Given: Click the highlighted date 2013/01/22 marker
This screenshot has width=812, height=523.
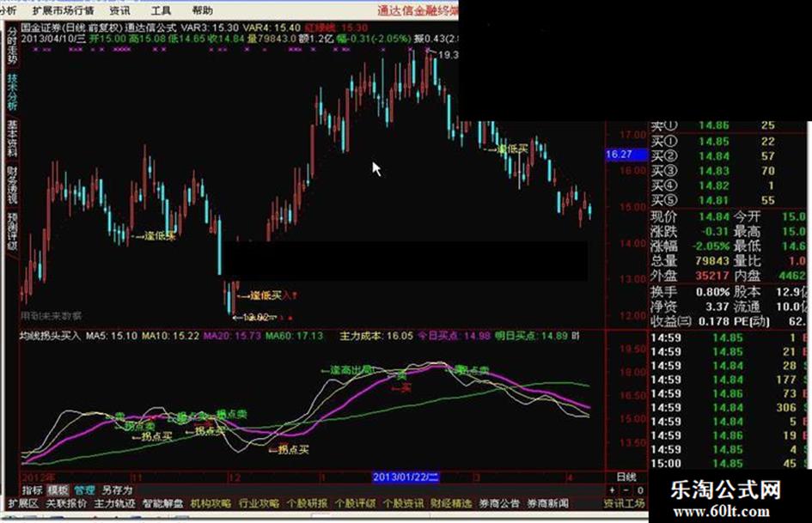Looking at the screenshot, I should point(406,477).
